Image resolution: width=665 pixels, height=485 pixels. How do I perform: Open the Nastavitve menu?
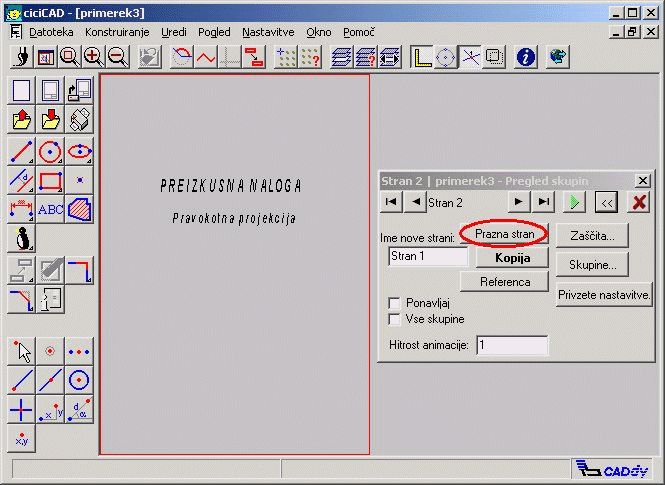click(268, 32)
